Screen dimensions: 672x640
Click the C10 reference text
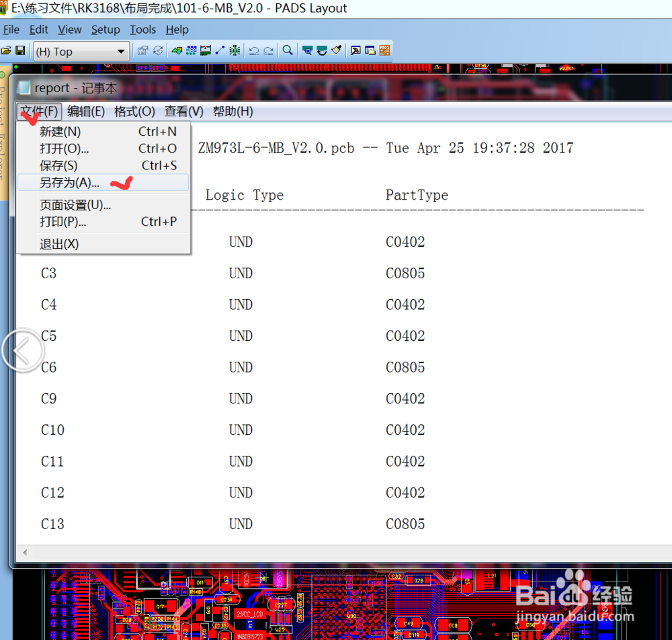point(52,430)
